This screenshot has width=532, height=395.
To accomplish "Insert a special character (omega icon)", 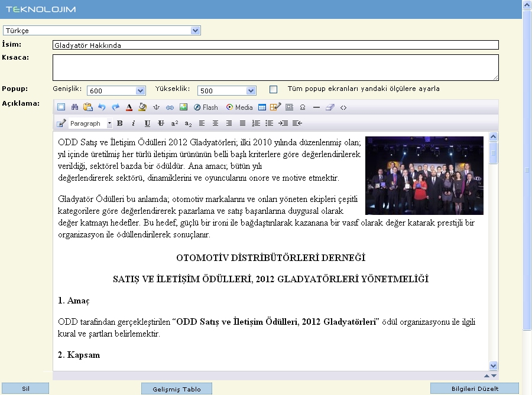I will point(303,107).
